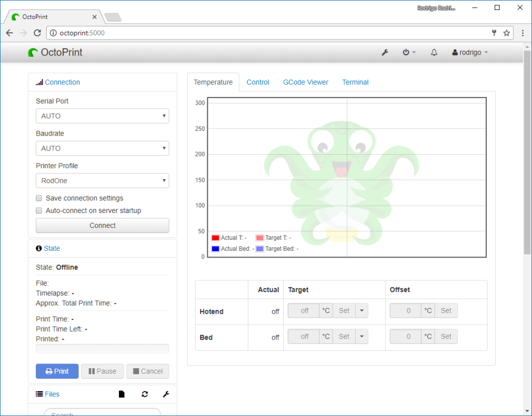Click Bed target temperature input field
532x416 pixels.
pos(303,337)
